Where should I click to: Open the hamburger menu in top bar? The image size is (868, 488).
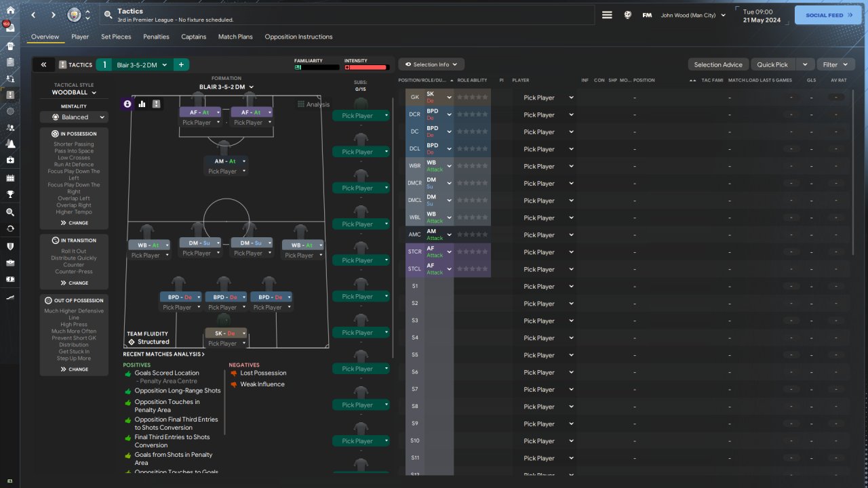[607, 15]
